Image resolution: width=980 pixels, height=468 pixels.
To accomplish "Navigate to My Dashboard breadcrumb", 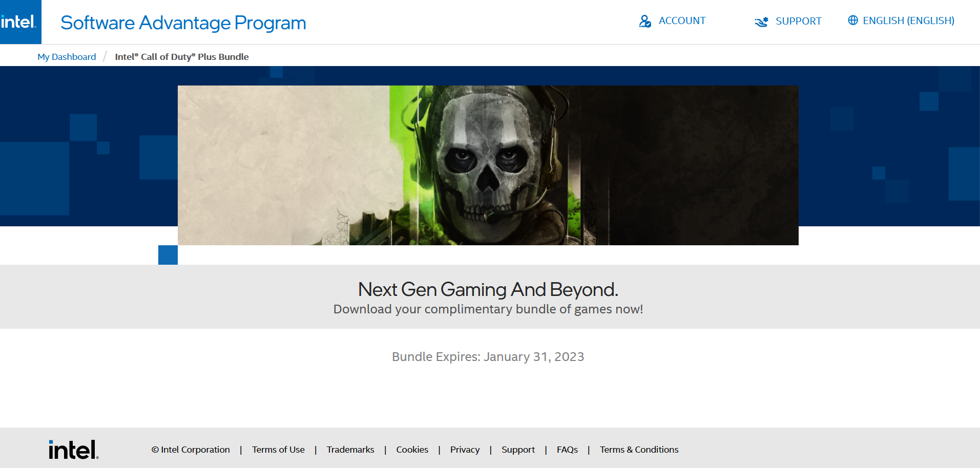I will pyautogui.click(x=67, y=57).
